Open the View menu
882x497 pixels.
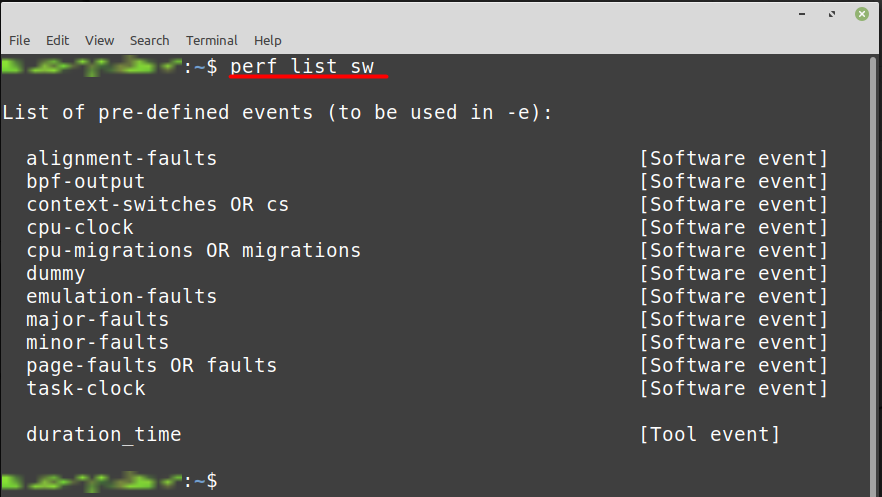(100, 40)
